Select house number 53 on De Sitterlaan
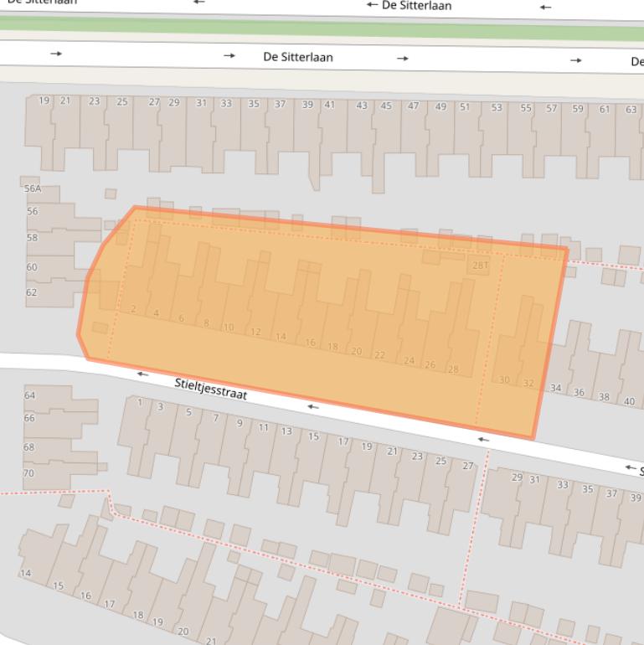 tap(497, 107)
